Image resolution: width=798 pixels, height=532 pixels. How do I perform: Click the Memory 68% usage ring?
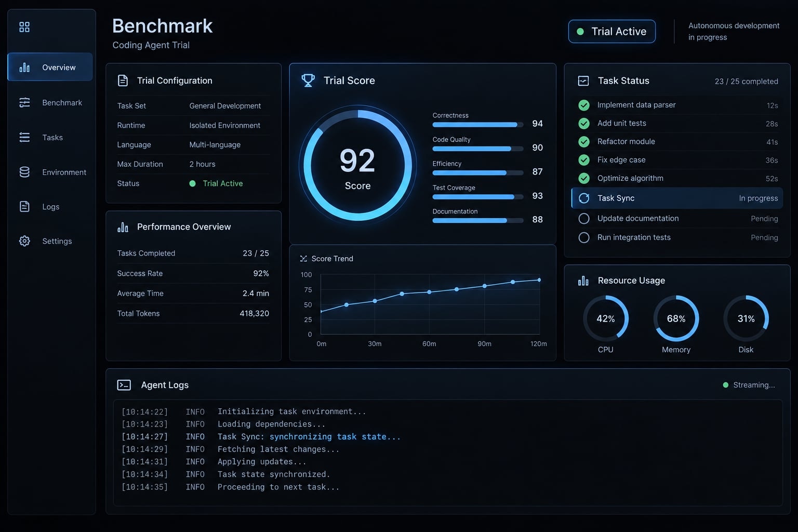point(676,318)
